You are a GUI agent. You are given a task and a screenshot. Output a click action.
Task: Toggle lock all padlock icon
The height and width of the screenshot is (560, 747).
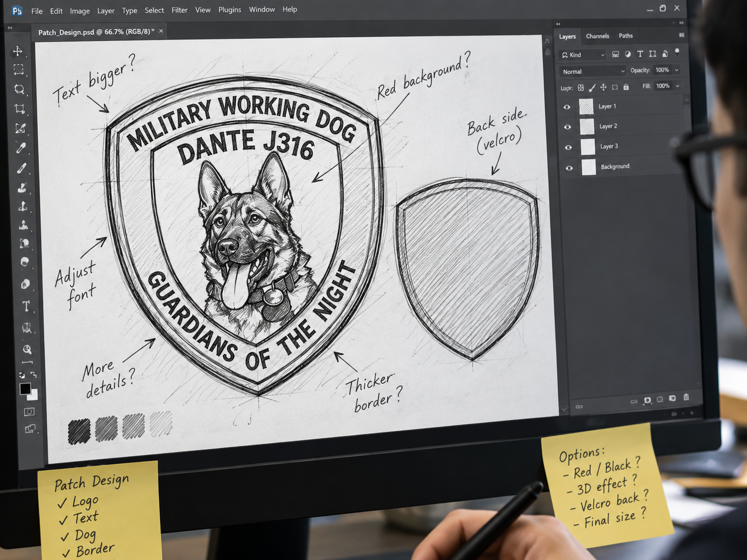coord(626,87)
